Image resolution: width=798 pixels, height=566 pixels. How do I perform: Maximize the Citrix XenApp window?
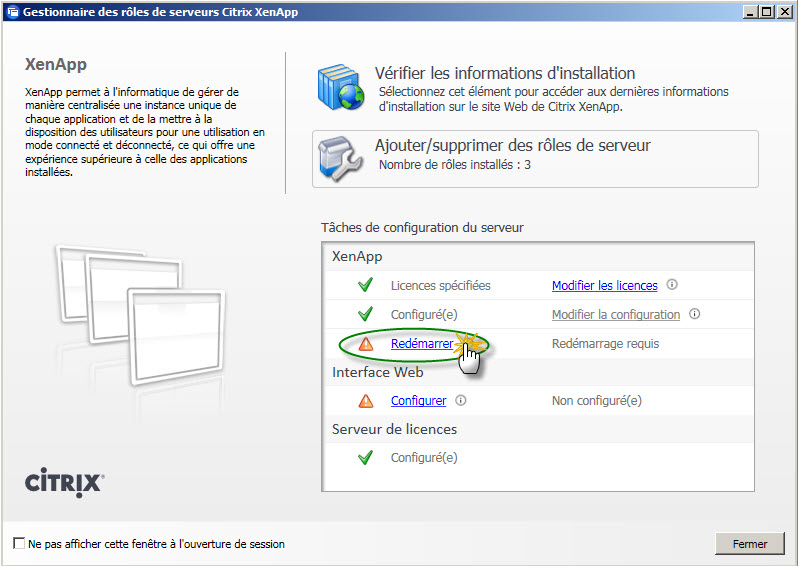(x=766, y=12)
